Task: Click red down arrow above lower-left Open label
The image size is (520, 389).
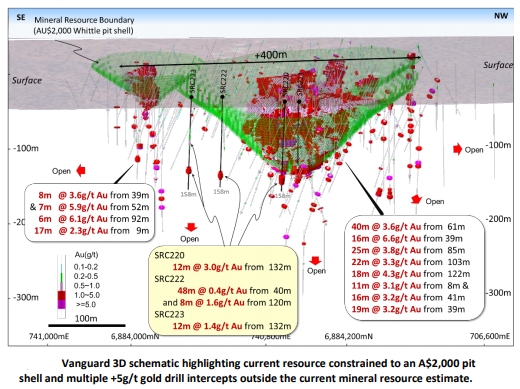Action: click(191, 227)
